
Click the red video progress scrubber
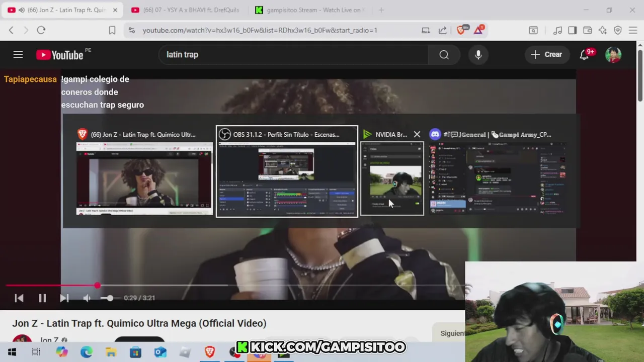[97, 285]
